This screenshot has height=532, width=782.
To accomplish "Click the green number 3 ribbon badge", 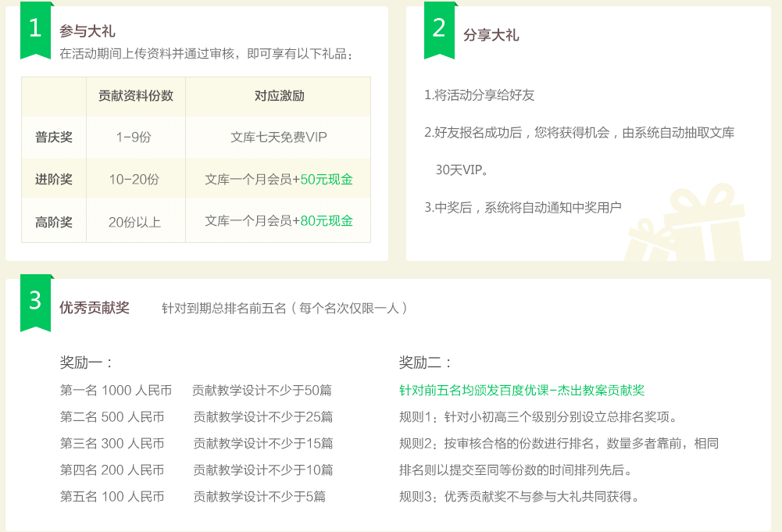I will coord(35,302).
